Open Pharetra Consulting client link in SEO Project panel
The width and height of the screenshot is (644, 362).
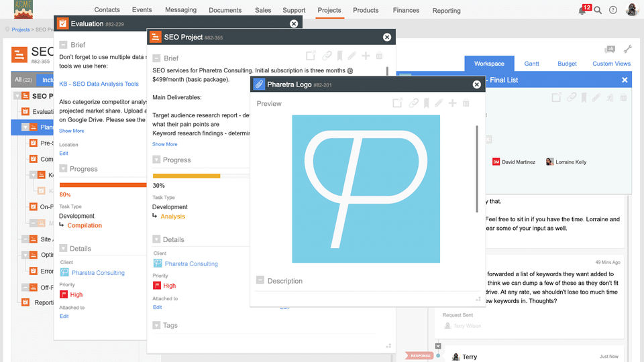[191, 263]
